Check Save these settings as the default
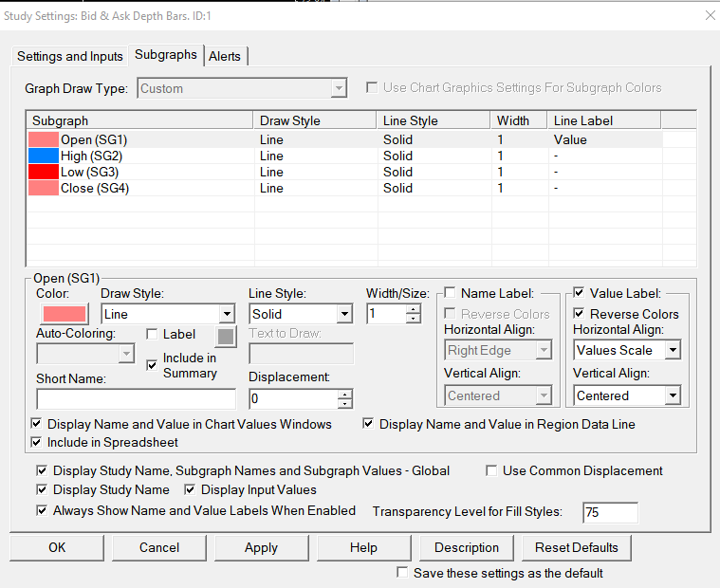The height and width of the screenshot is (588, 720). pos(403,573)
